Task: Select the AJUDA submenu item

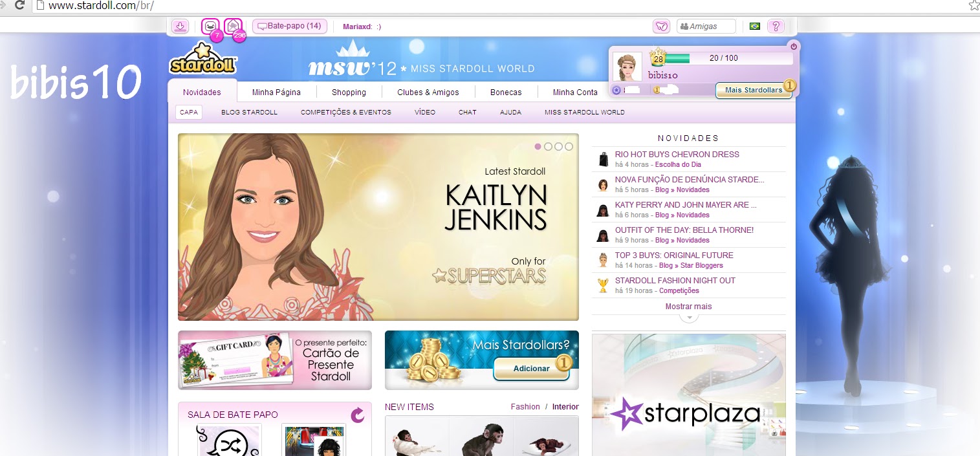Action: click(510, 112)
